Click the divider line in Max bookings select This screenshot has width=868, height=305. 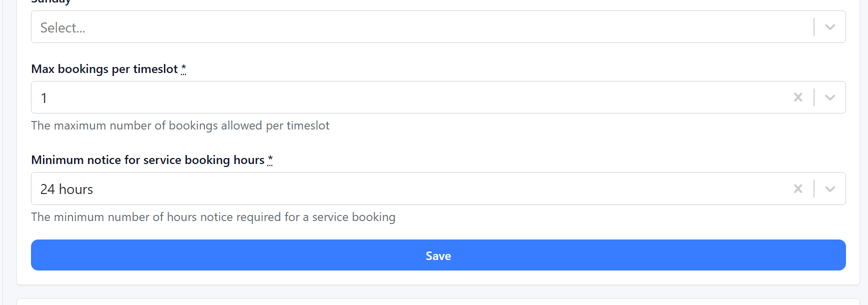pos(814,97)
